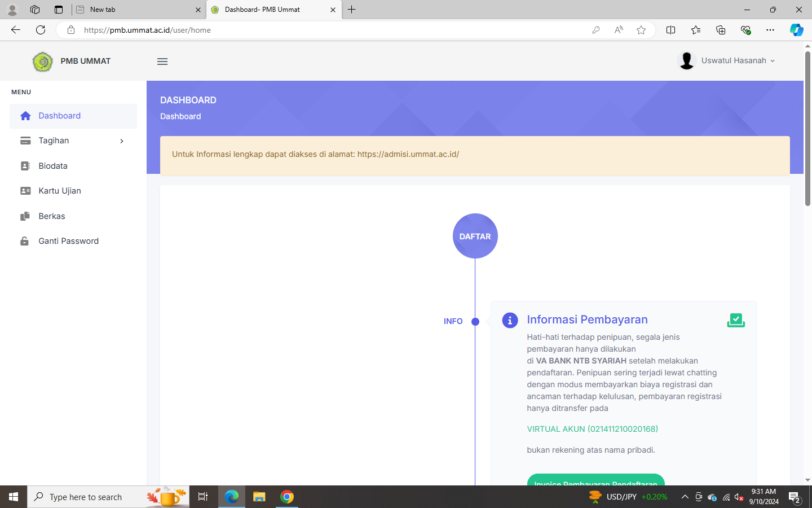Click the green checkmark payment icon

(x=736, y=320)
